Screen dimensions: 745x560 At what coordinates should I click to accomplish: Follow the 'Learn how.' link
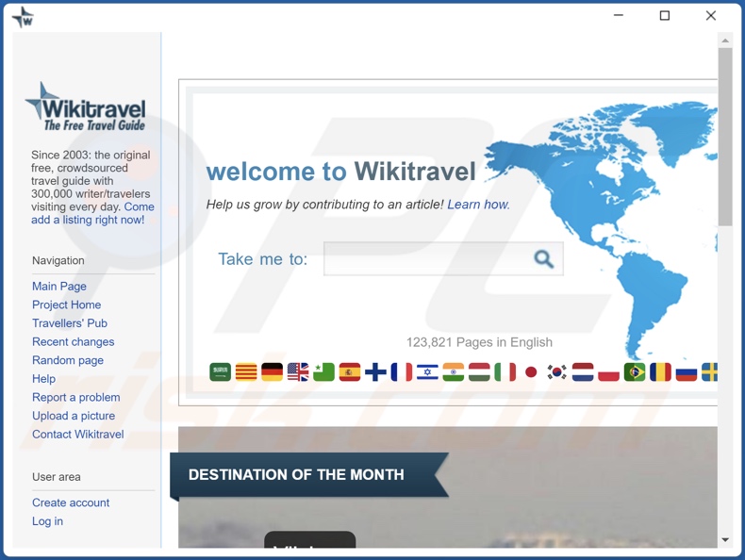[x=478, y=205]
